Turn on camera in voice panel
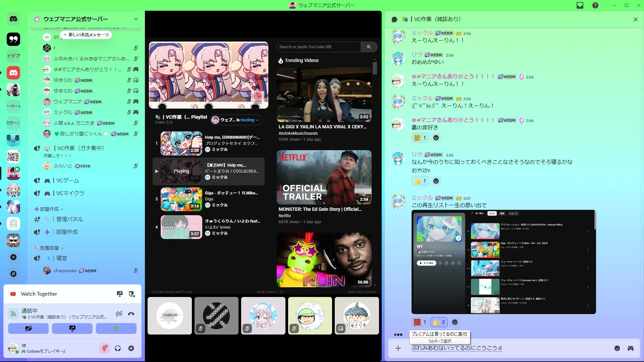 (x=28, y=328)
